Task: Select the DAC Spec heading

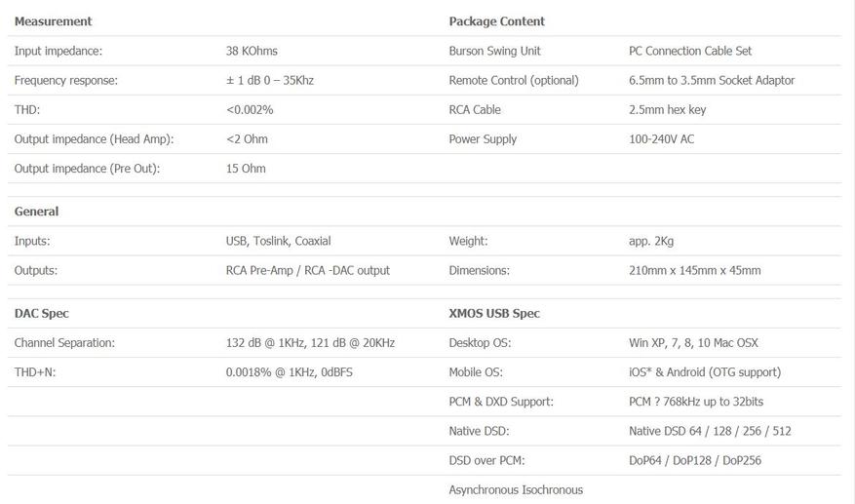Action: pos(42,314)
